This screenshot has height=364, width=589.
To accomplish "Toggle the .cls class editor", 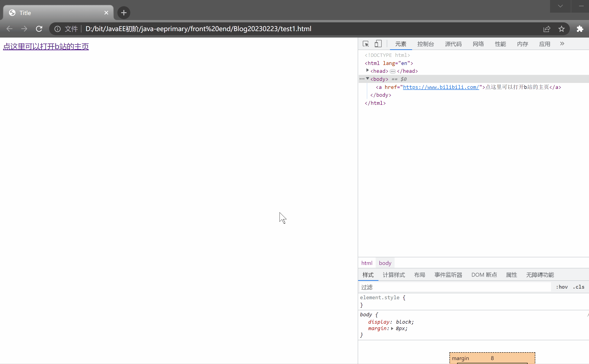I will coord(578,287).
